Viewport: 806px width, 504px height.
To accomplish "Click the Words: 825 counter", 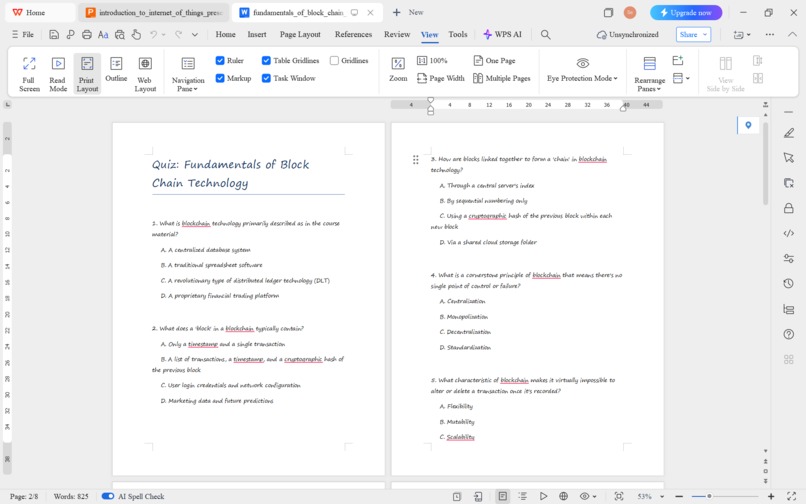I will 71,496.
